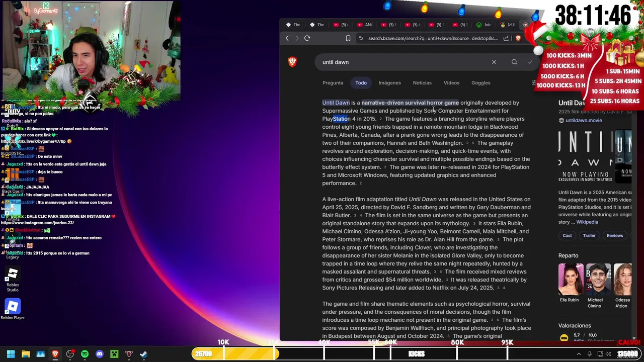The height and width of the screenshot is (362, 644).
Task: Click the share icon in address bar
Action: [506, 38]
